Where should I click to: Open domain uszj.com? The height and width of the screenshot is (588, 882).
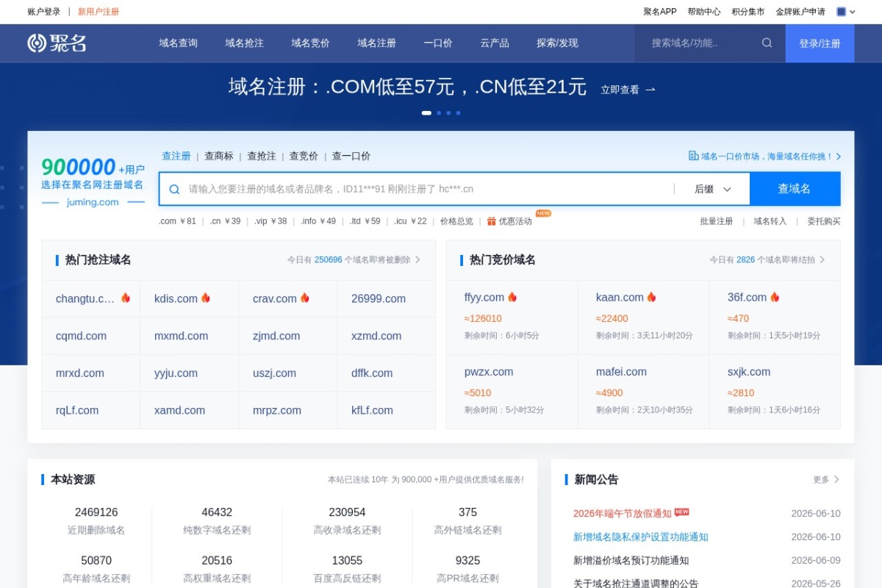coord(275,373)
